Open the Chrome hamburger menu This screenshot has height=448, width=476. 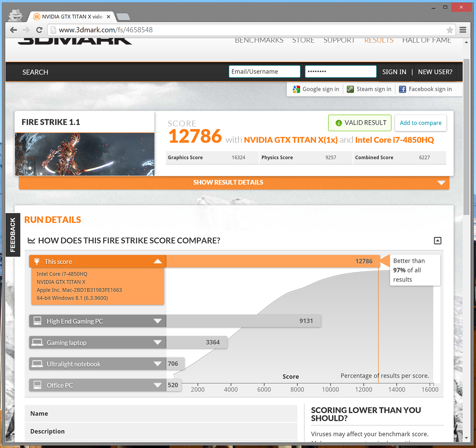(x=463, y=30)
